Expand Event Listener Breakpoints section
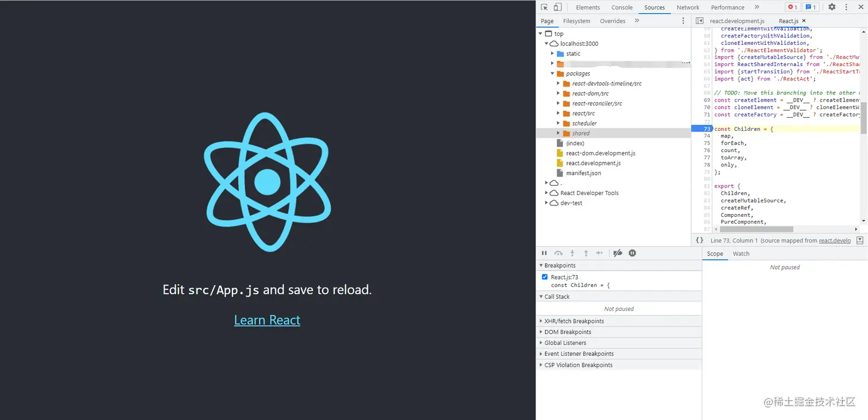 pos(619,354)
